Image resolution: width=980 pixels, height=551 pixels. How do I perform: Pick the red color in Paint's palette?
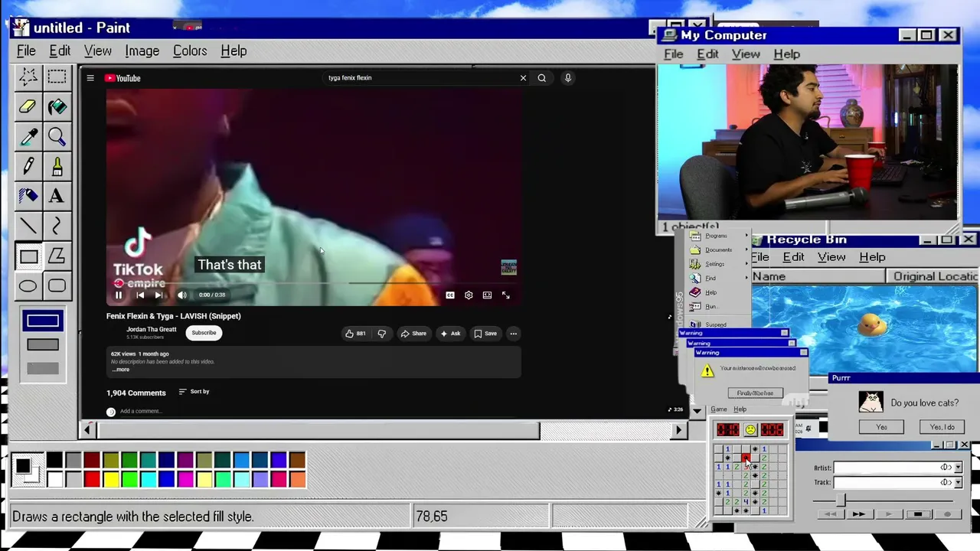(x=92, y=480)
